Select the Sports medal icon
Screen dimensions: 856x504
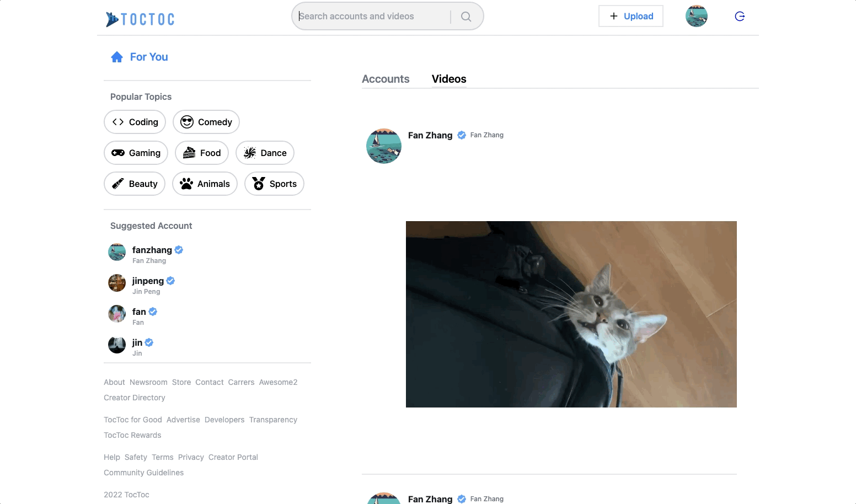tap(258, 184)
